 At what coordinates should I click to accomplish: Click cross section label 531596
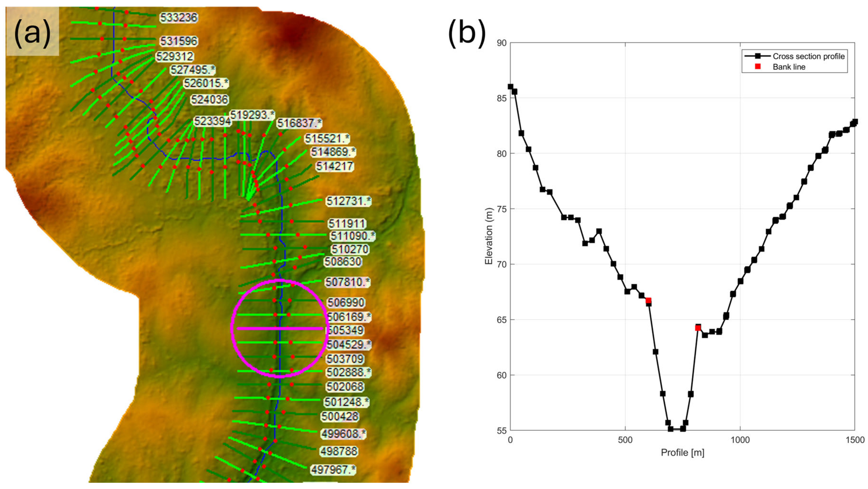179,41
